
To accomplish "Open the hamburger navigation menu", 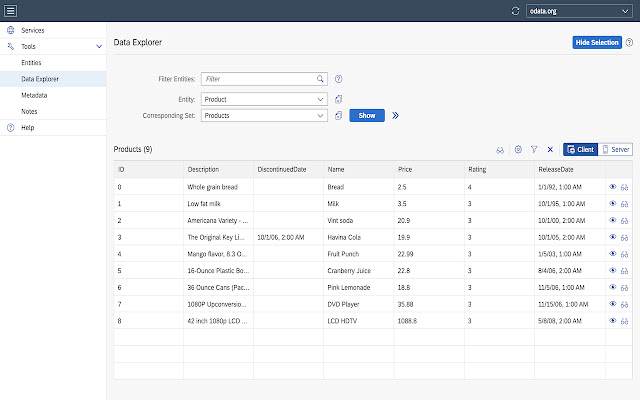I will click(11, 11).
